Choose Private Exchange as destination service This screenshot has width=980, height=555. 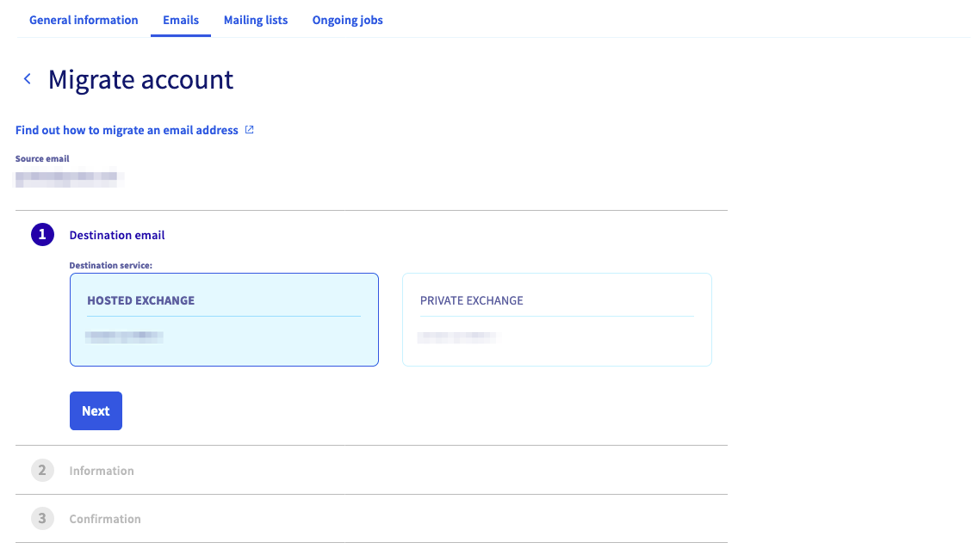pyautogui.click(x=556, y=319)
